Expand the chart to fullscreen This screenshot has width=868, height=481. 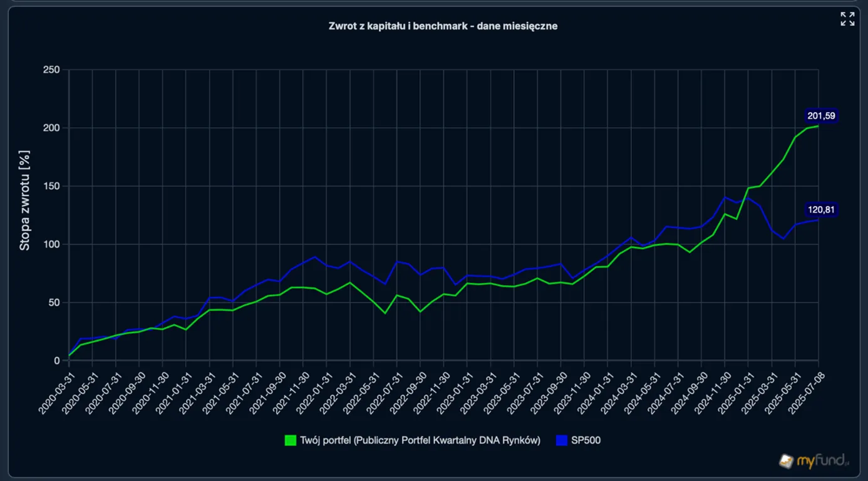tap(847, 19)
